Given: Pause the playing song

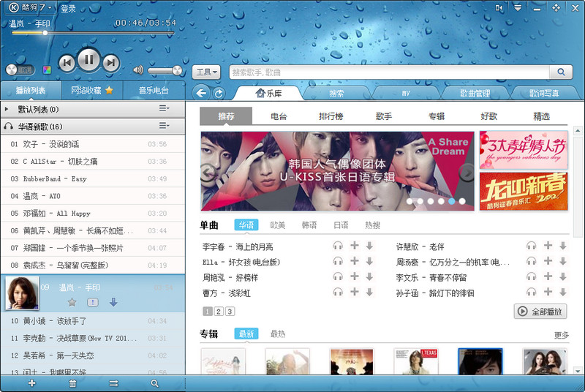Looking at the screenshot, I should click(88, 60).
